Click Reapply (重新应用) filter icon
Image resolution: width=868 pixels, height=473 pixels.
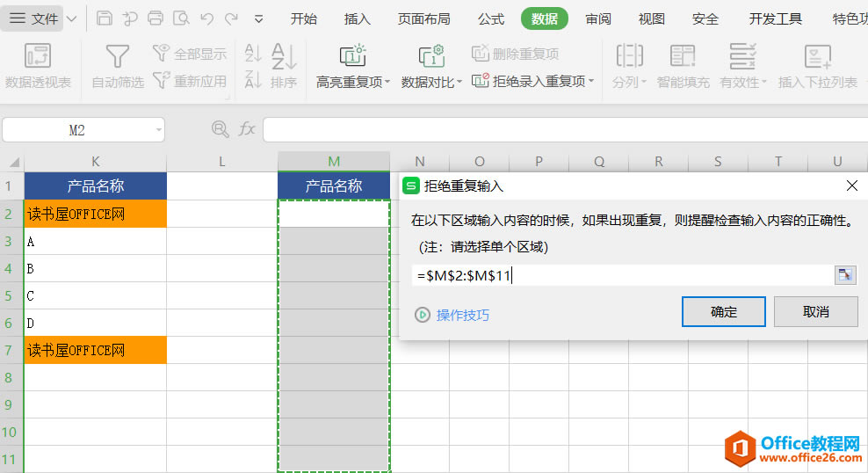(x=161, y=81)
